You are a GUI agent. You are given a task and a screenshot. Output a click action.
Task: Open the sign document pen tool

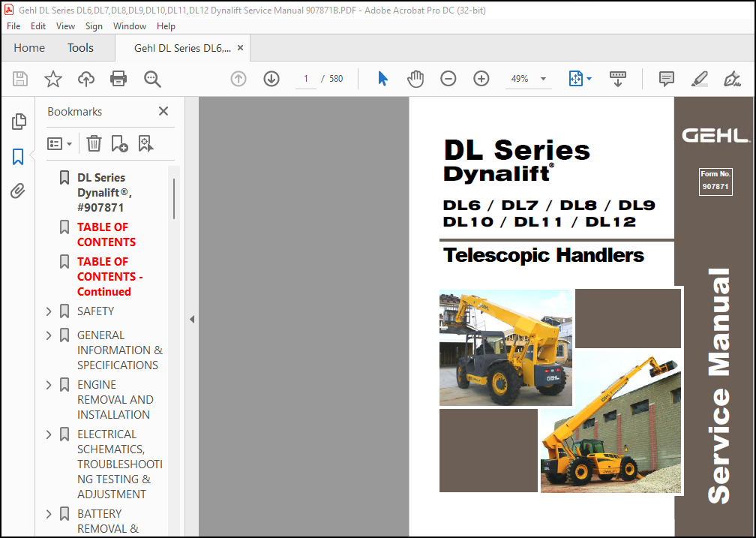coord(732,79)
